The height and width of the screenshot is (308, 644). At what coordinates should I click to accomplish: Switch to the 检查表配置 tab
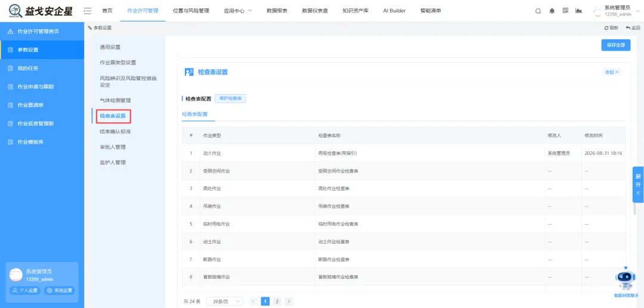194,114
